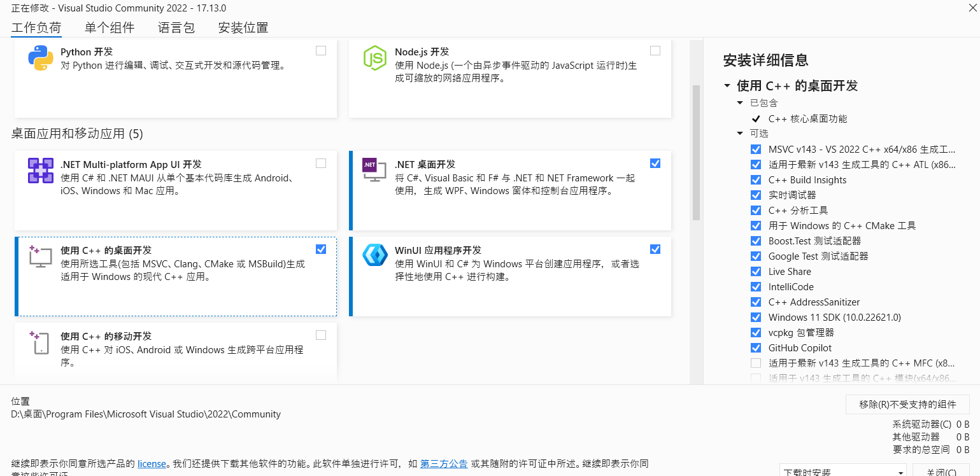Screen dimensions: 980x476
Task: Open the license hyperlink
Action: [152, 464]
